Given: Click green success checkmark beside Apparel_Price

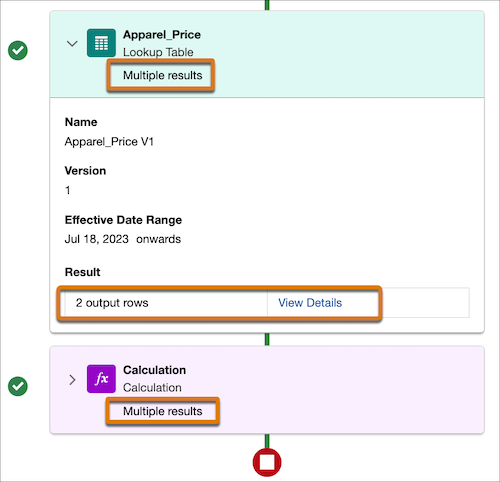Looking at the screenshot, I should pyautogui.click(x=18, y=51).
